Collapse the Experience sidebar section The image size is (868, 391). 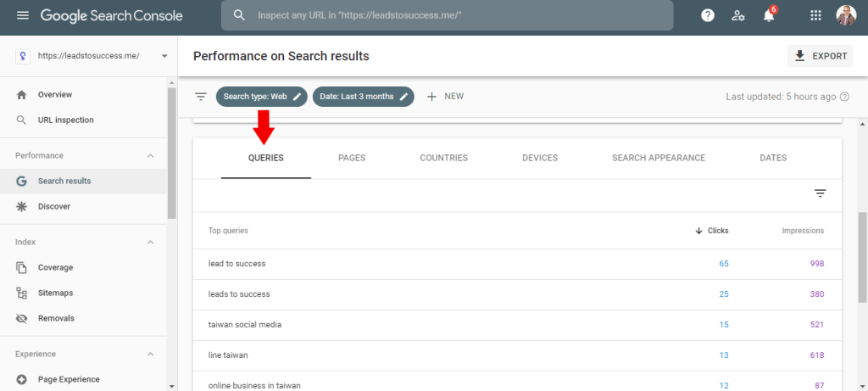pos(151,354)
